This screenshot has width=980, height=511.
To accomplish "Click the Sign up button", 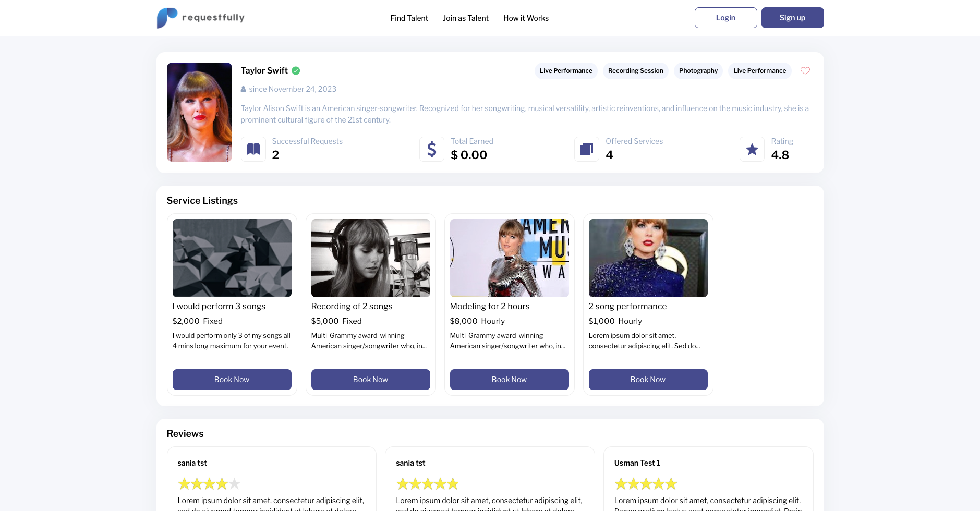I will (792, 18).
